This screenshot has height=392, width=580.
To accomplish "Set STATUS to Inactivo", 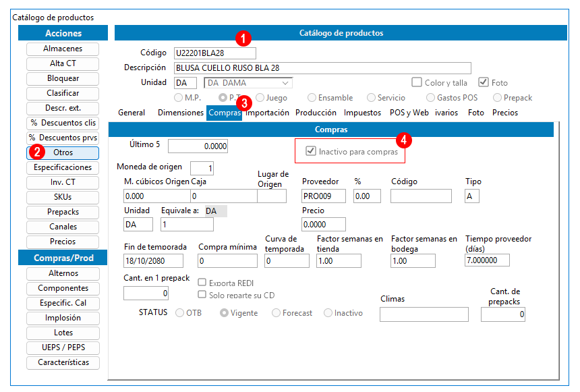I will [328, 313].
